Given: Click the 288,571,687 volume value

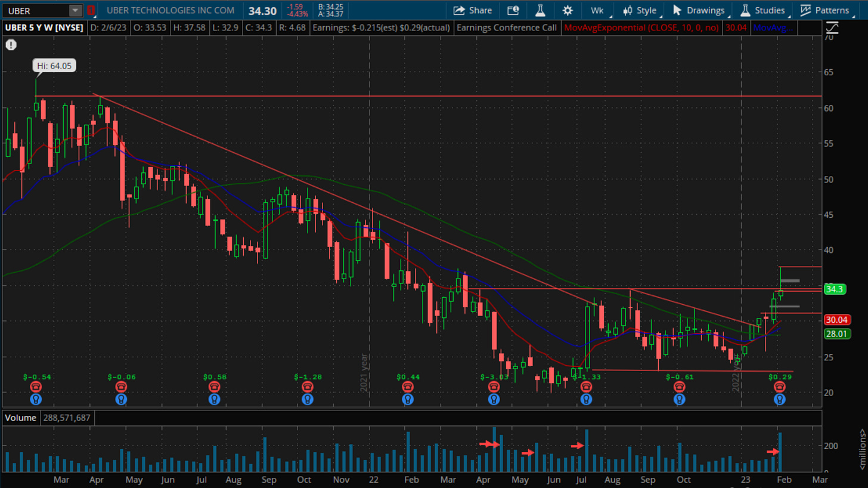Looking at the screenshot, I should coord(66,418).
